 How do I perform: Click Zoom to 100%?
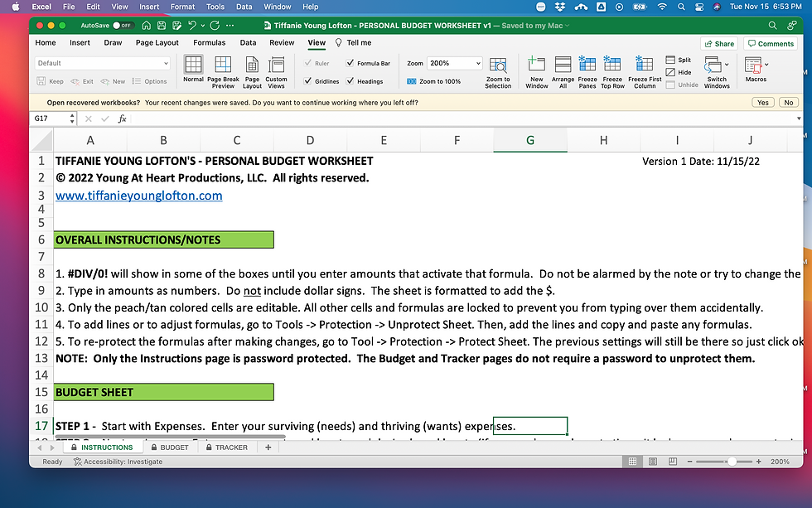(439, 80)
